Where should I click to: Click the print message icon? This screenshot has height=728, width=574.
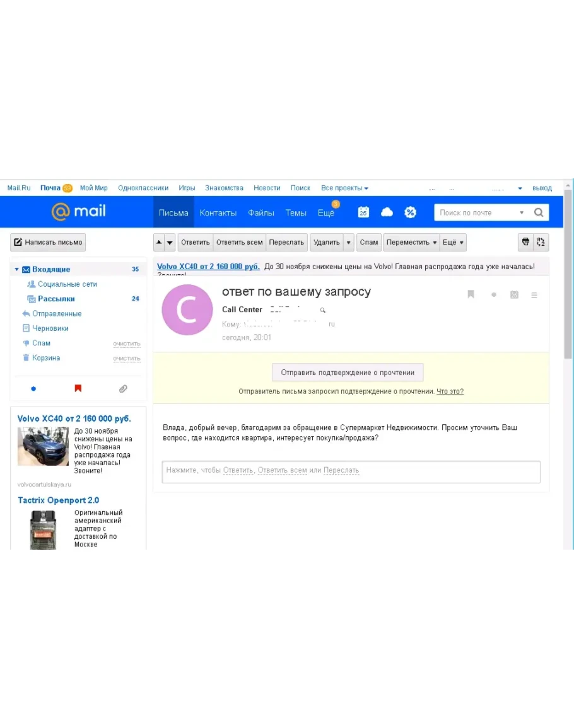point(525,242)
